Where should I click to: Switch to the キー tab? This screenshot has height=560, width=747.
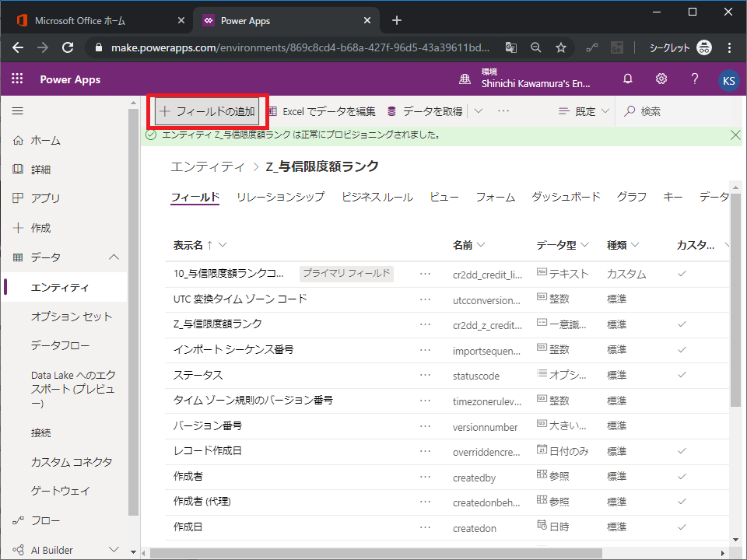[672, 197]
